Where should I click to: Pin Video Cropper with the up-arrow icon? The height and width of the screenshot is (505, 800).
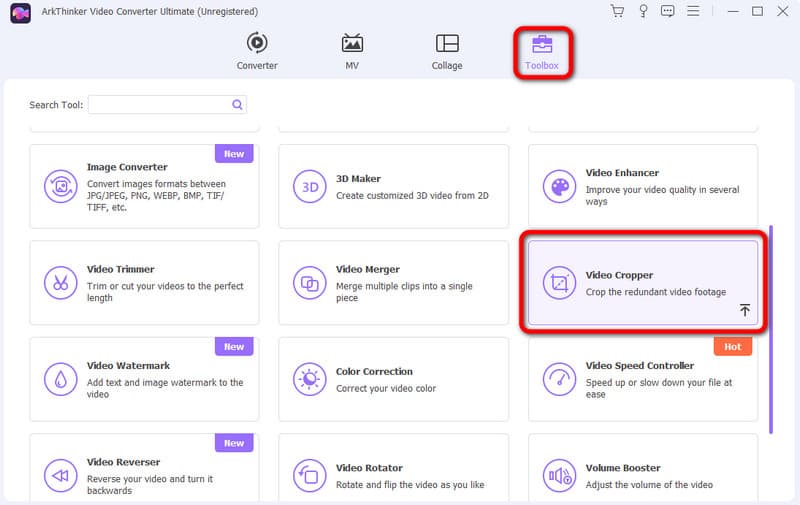tap(745, 310)
